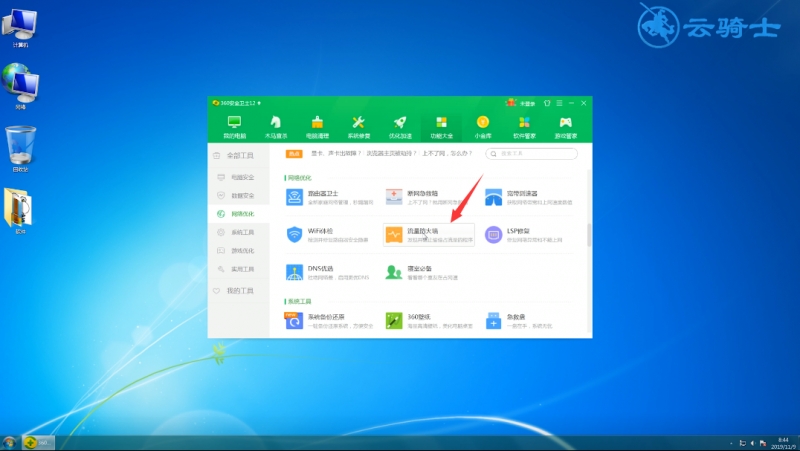Open the 小金库 coin icon tab
Viewport: 800px width, 451px height.
(x=483, y=127)
